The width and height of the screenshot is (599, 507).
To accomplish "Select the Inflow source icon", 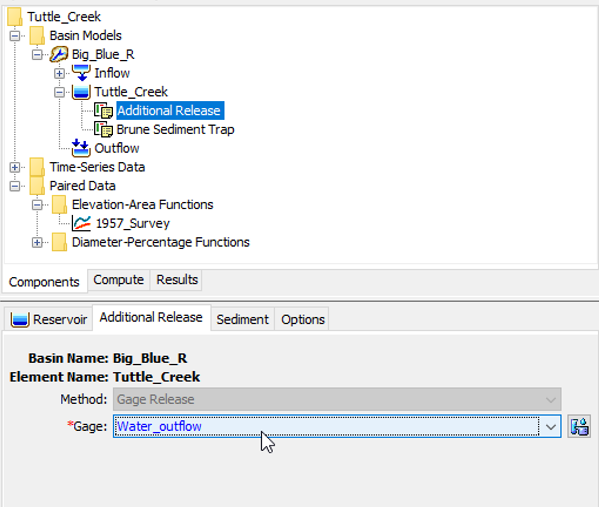I will [x=81, y=73].
